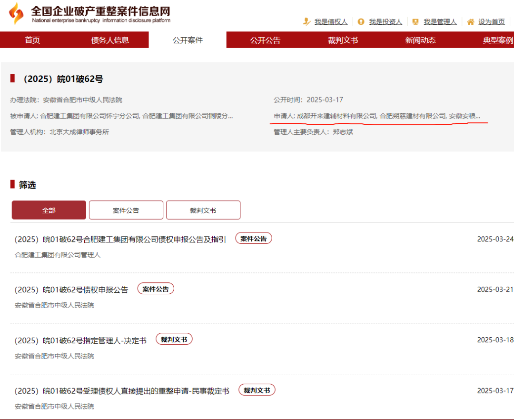Open the 公开公告 navigation item

click(264, 40)
